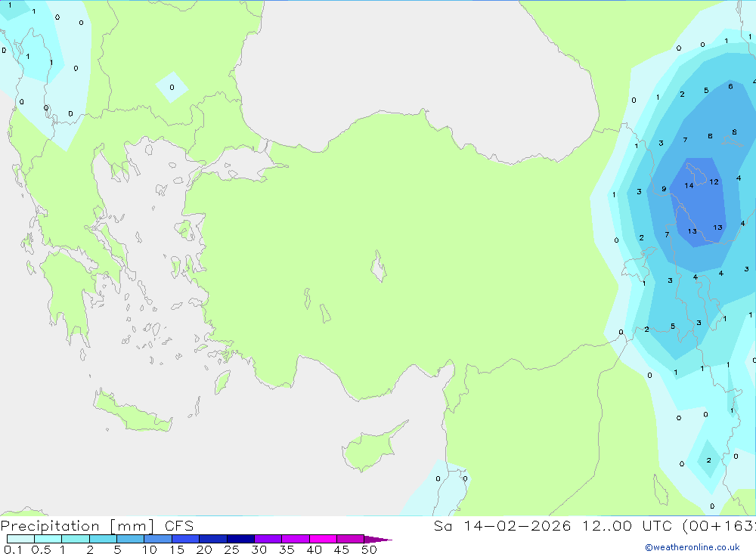Click the 40–45 mm magenta legend swatch
This screenshot has height=554, width=756.
pyautogui.click(x=323, y=539)
